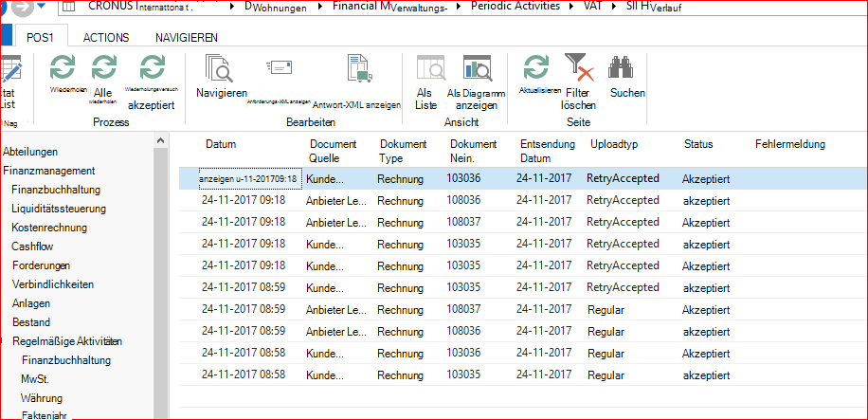Click the Filter löschen funnel icon
The height and width of the screenshot is (420, 868).
[x=578, y=67]
